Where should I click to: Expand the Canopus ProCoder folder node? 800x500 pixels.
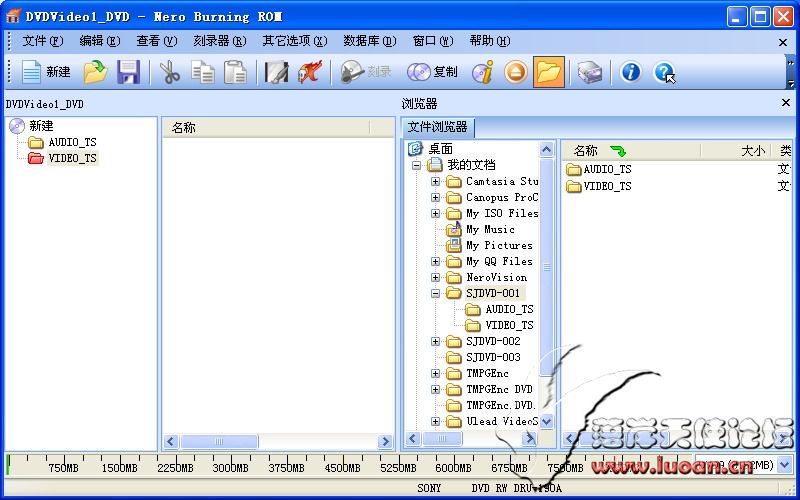[x=435, y=197]
